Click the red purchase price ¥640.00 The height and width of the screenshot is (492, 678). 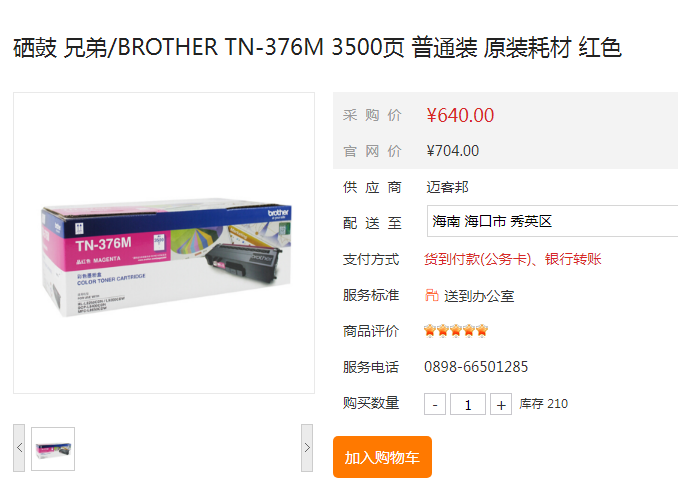pos(460,115)
